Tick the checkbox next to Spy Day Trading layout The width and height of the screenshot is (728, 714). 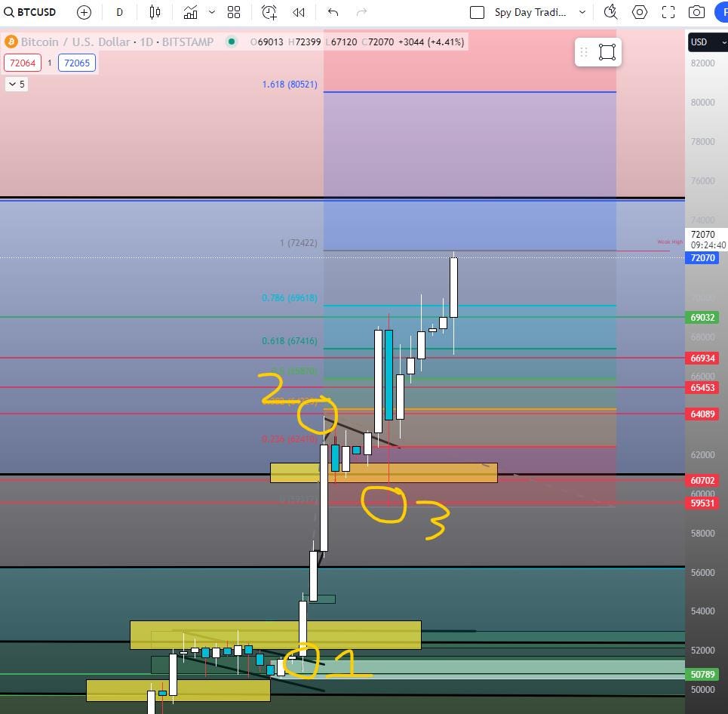click(476, 12)
